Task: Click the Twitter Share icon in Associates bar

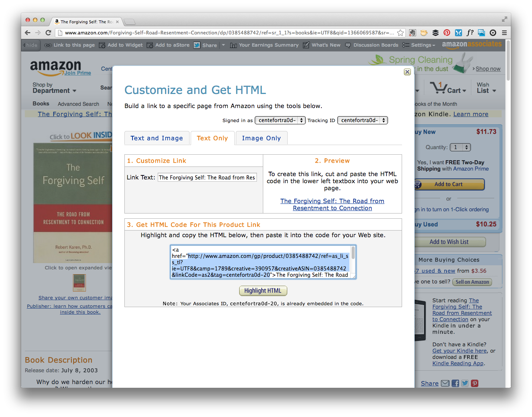Action: [x=197, y=45]
